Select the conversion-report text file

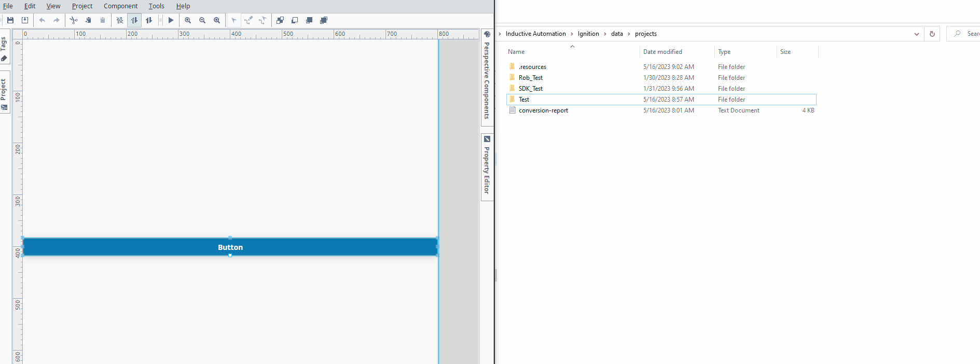(543, 110)
